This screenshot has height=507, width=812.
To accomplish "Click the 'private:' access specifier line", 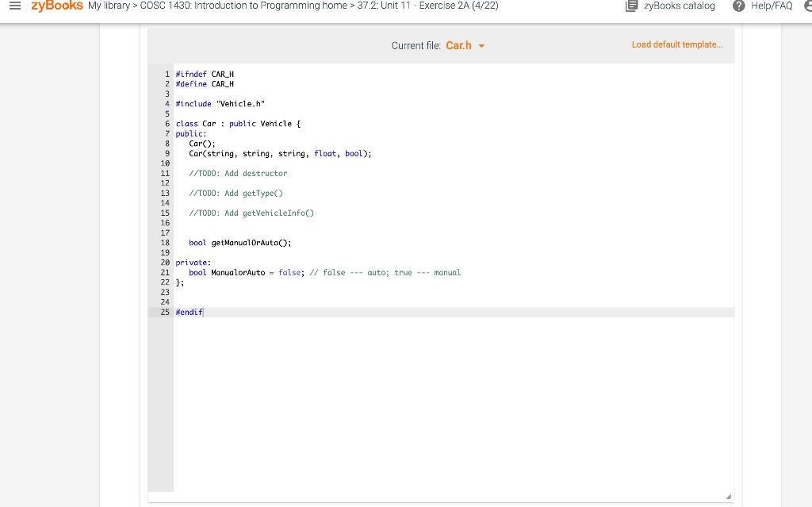I will point(193,263).
